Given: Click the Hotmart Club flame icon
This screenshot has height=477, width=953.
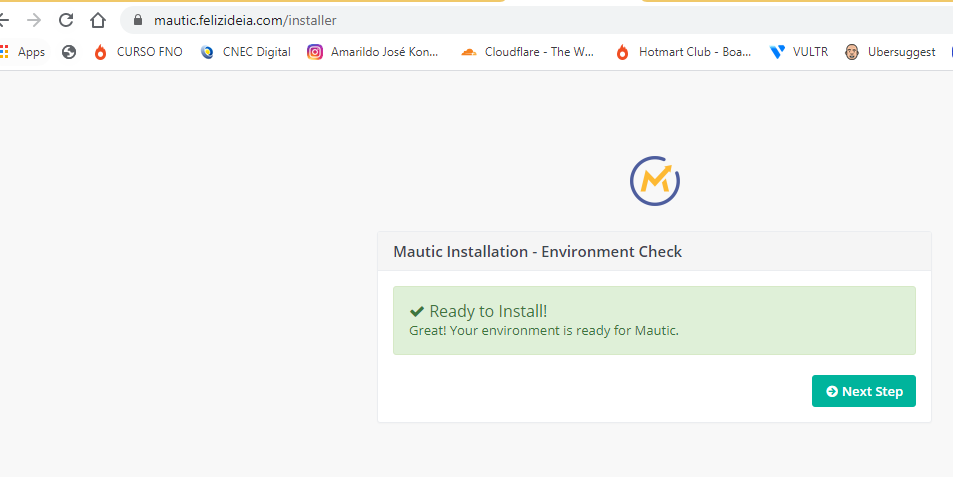Looking at the screenshot, I should coord(622,52).
